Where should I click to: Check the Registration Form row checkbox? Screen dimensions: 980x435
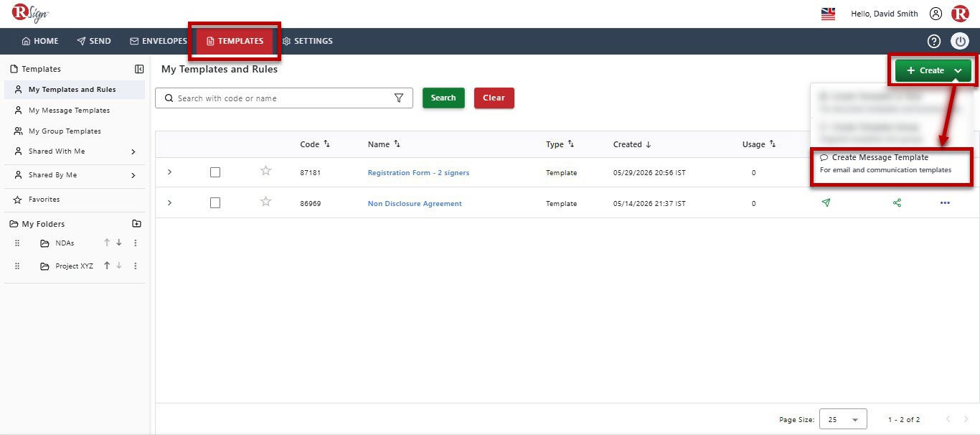coord(215,172)
